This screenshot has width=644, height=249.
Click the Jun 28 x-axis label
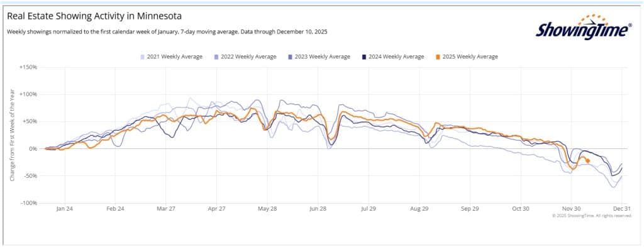[318, 209]
